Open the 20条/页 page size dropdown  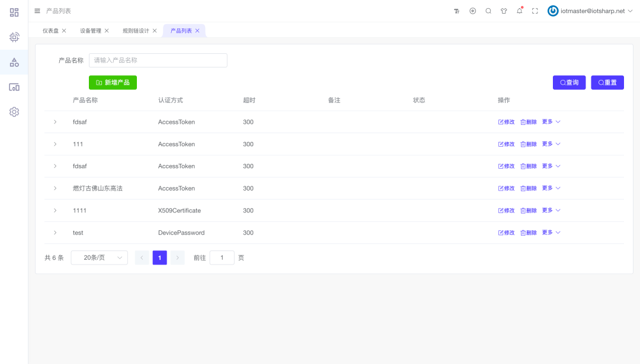tap(99, 257)
